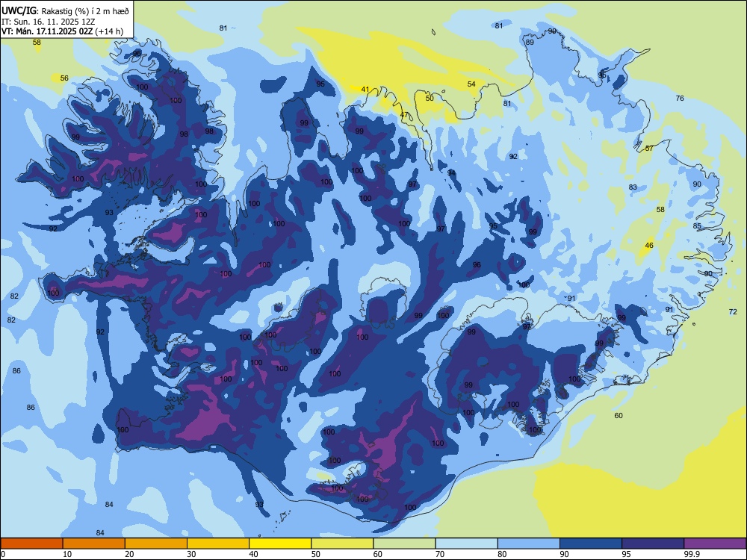Choose the sky blue 80–90 legend swatch
Image resolution: width=747 pixels, height=560 pixels.
[x=529, y=544]
